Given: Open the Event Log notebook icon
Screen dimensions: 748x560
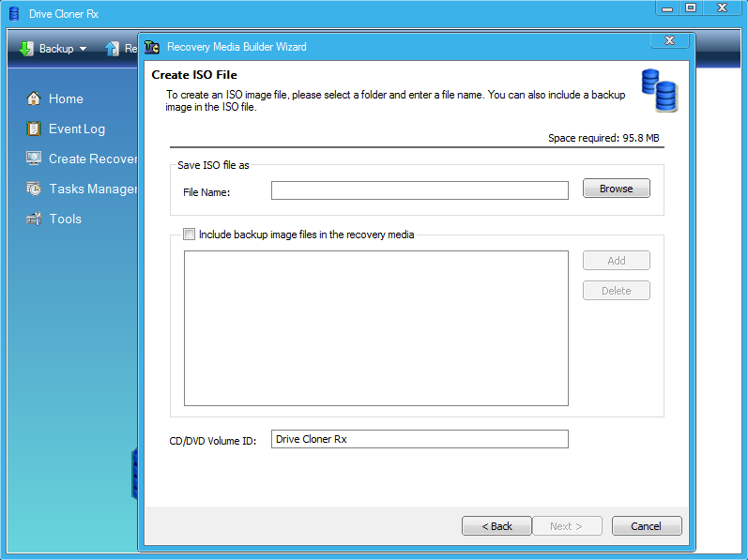Looking at the screenshot, I should [34, 129].
